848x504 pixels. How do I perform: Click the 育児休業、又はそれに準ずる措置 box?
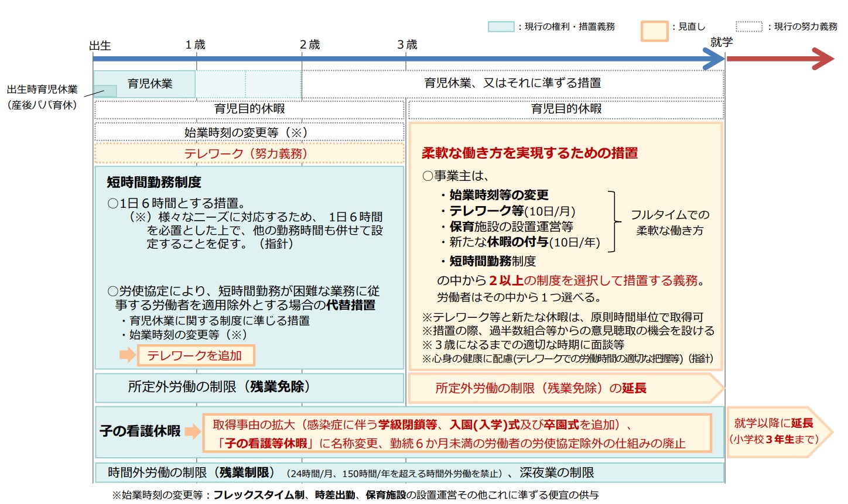click(x=513, y=83)
